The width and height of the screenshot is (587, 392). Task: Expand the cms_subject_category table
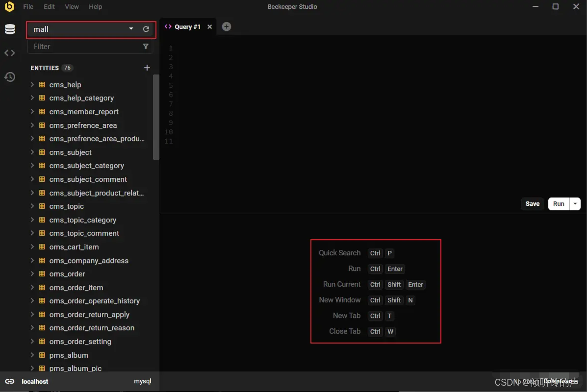point(32,166)
